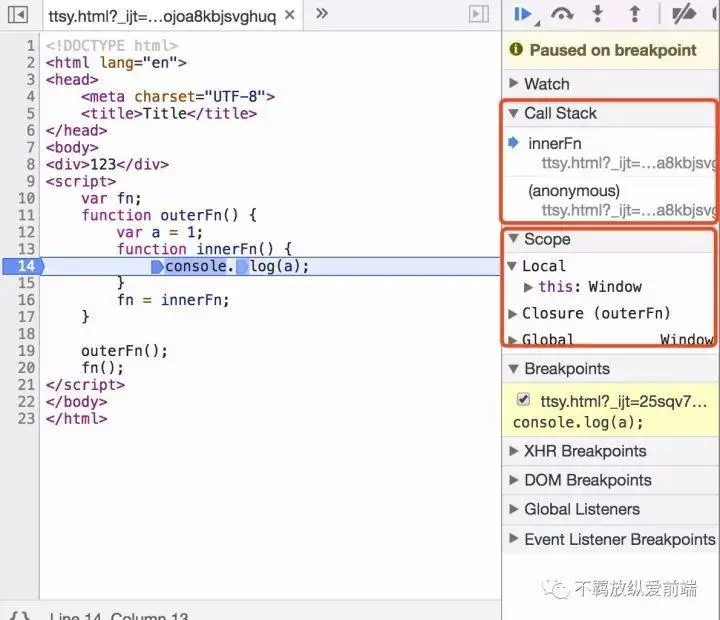Click line number 19 in gutter
The image size is (720, 620).
26,351
